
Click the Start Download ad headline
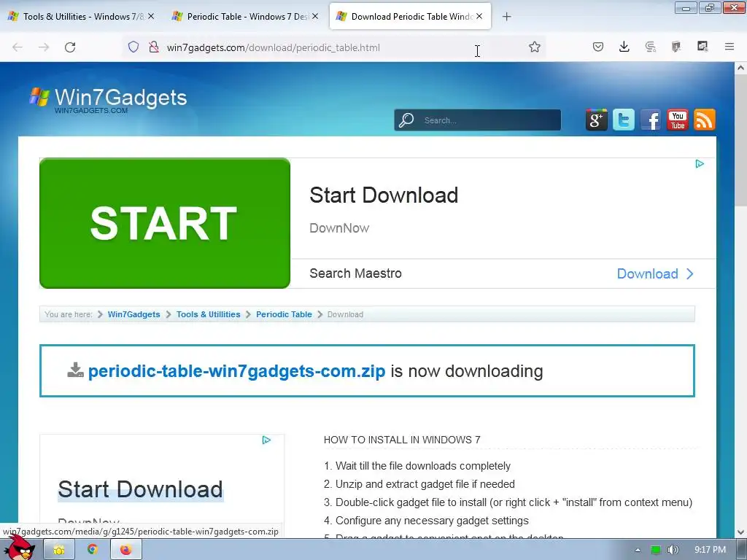[x=384, y=195]
